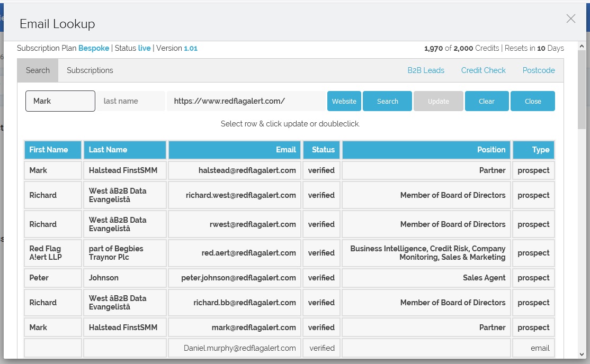This screenshot has width=590, height=364.
Task: Switch to the Subscriptions tab
Action: click(90, 70)
